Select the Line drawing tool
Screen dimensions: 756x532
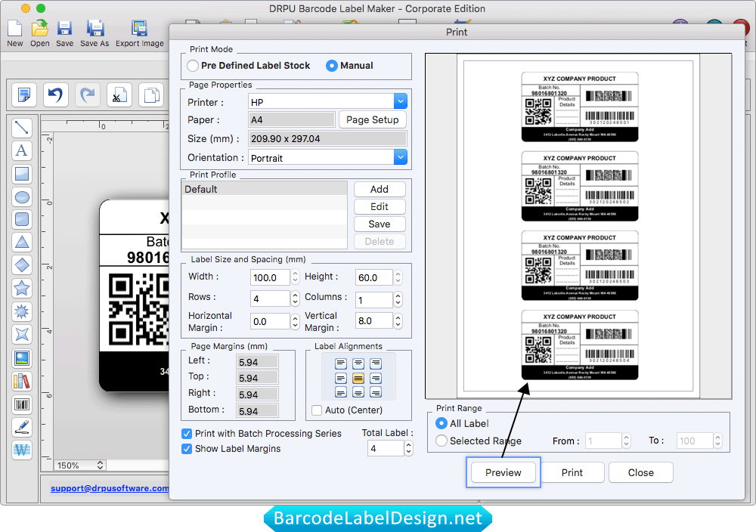(x=22, y=128)
